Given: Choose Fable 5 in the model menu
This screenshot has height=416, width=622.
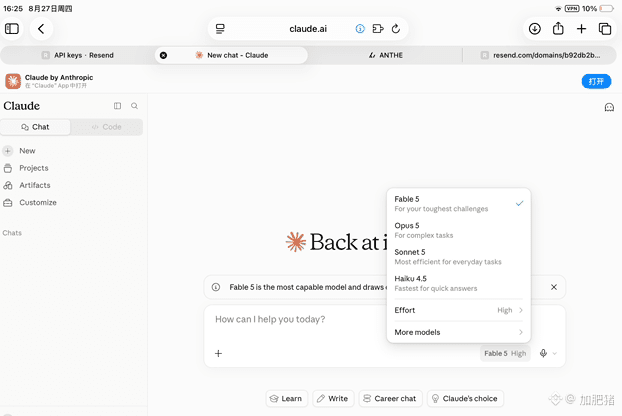Looking at the screenshot, I should [459, 203].
